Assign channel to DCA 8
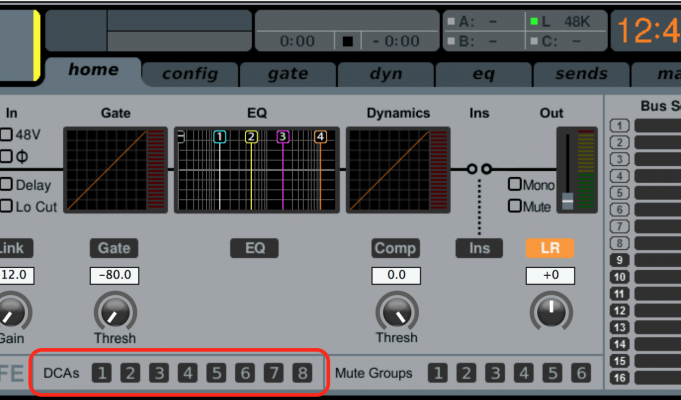This screenshot has height=400, width=681. [x=302, y=373]
